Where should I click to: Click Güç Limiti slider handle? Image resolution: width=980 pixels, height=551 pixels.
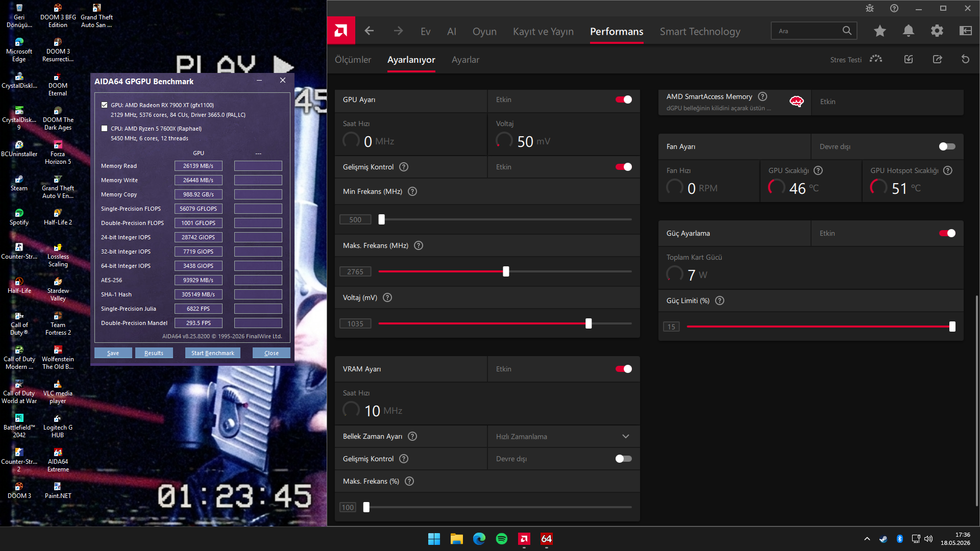[x=952, y=327]
